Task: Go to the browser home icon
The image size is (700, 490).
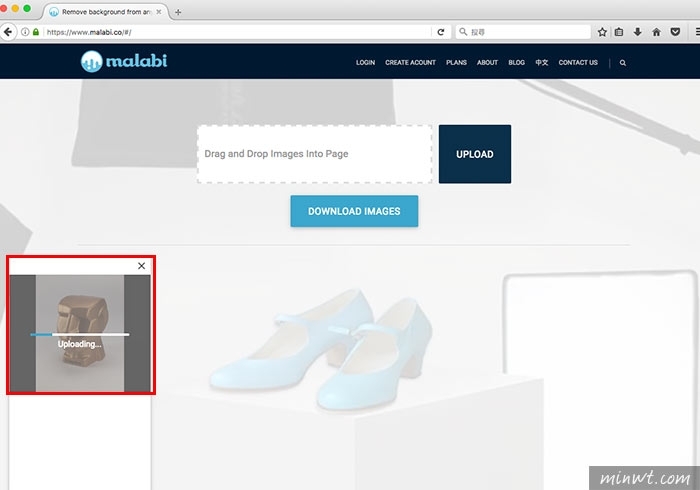Action: 656,32
